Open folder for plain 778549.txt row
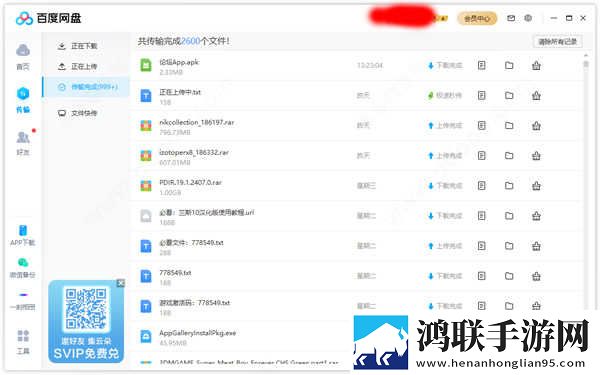This screenshot has width=600, height=375. coord(509,276)
